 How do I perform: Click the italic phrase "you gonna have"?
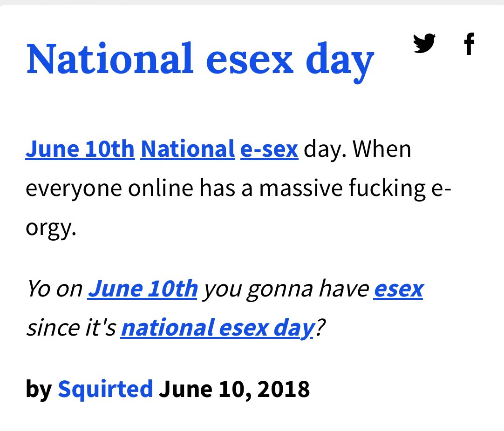286,289
